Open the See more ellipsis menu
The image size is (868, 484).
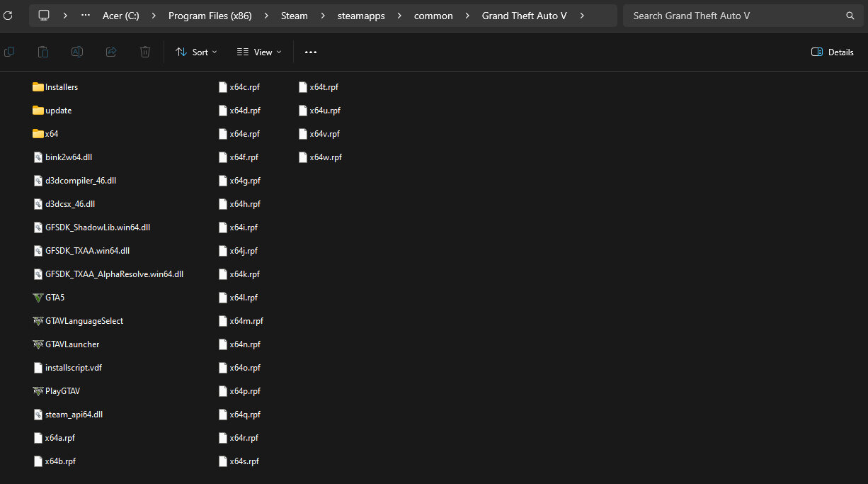point(311,52)
